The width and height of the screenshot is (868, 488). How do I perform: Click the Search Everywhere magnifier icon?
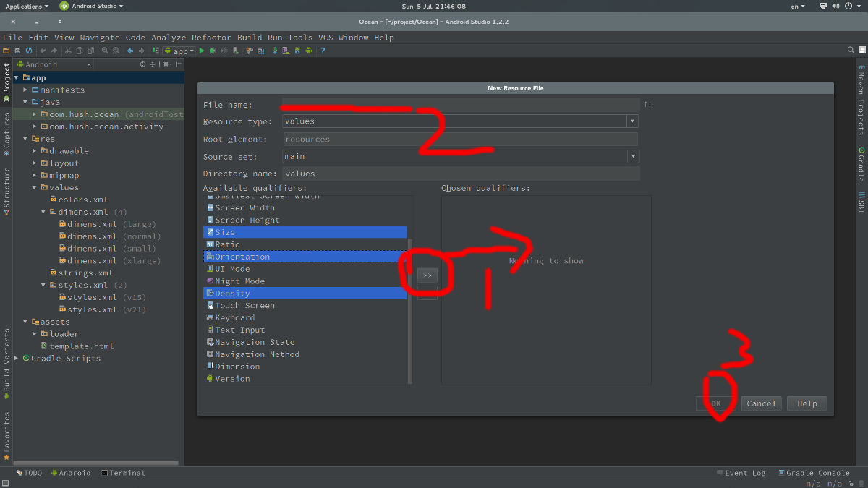[851, 51]
